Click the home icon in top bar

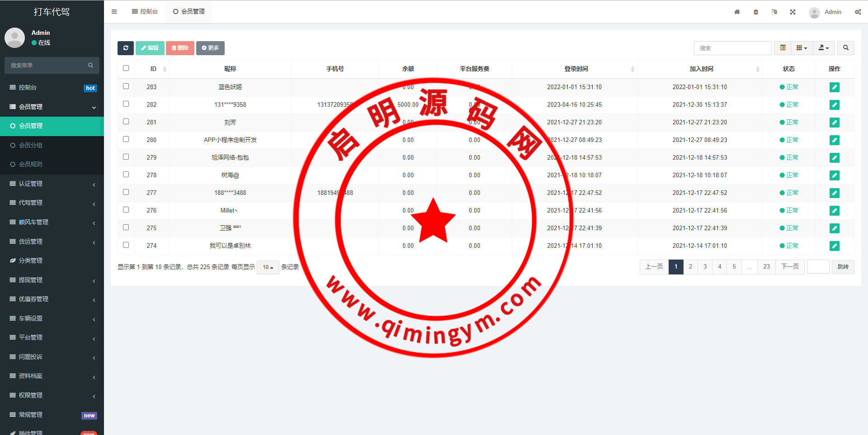click(x=737, y=12)
